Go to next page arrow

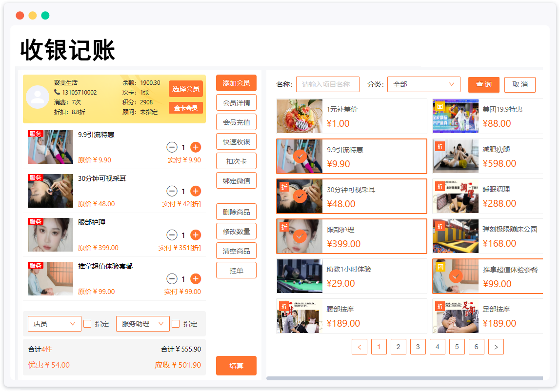point(496,347)
